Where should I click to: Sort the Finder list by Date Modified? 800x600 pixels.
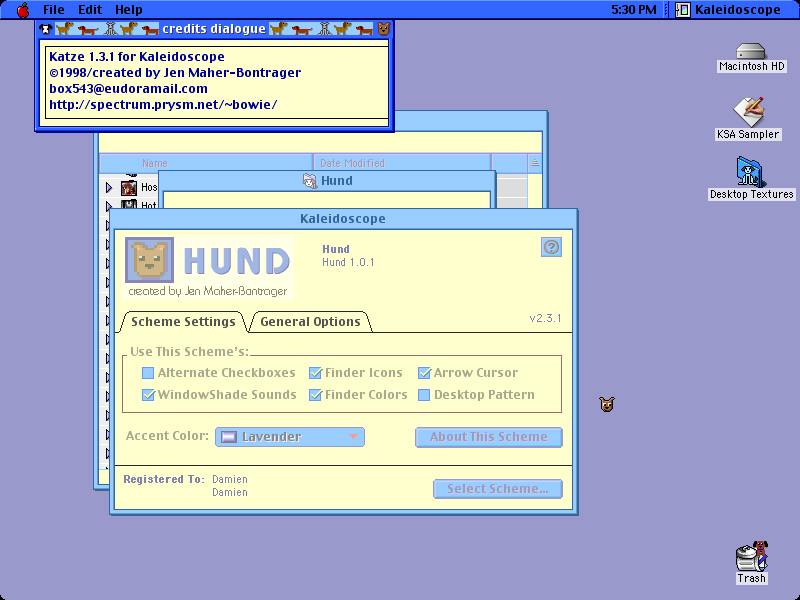coord(402,163)
